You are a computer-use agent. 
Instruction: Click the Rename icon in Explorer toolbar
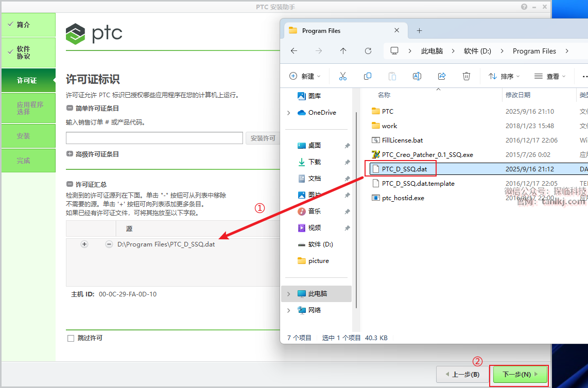click(417, 76)
